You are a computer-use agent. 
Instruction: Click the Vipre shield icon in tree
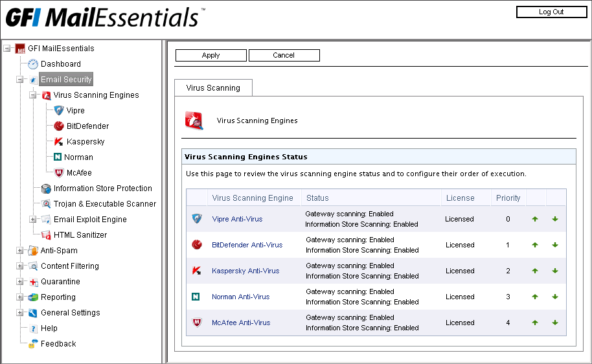(x=58, y=111)
